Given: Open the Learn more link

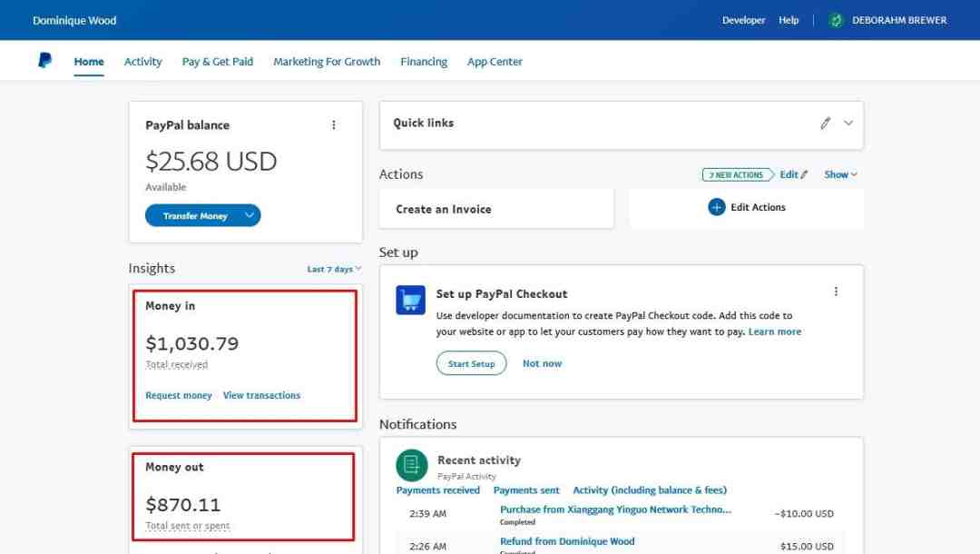Looking at the screenshot, I should [775, 331].
